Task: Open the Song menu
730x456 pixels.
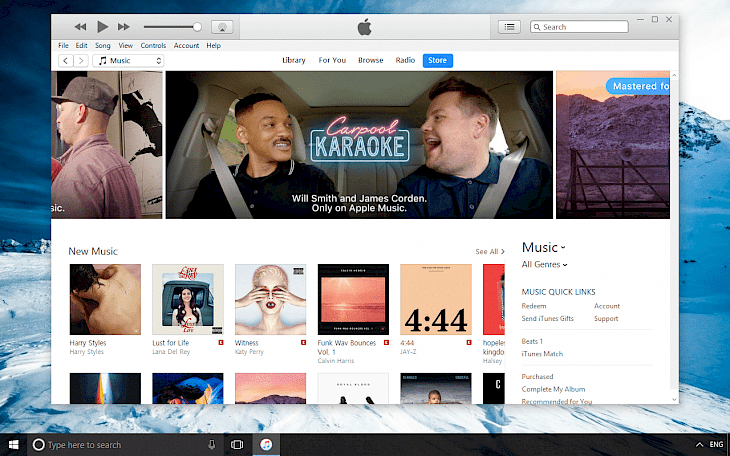Action: 103,45
